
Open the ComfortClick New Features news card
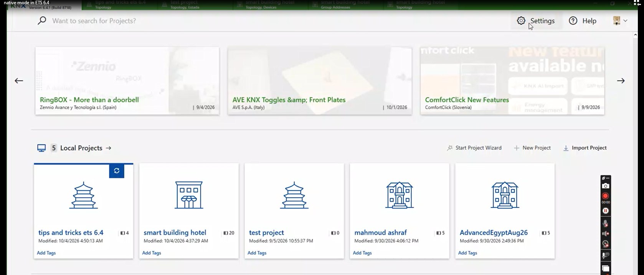point(512,81)
